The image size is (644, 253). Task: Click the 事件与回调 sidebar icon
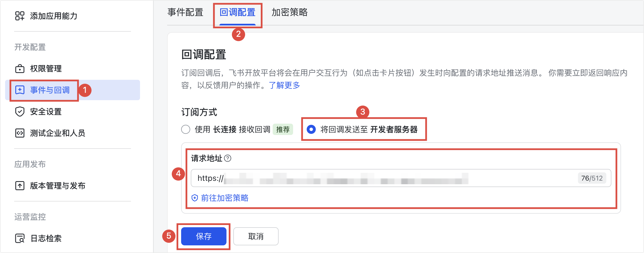click(x=20, y=90)
